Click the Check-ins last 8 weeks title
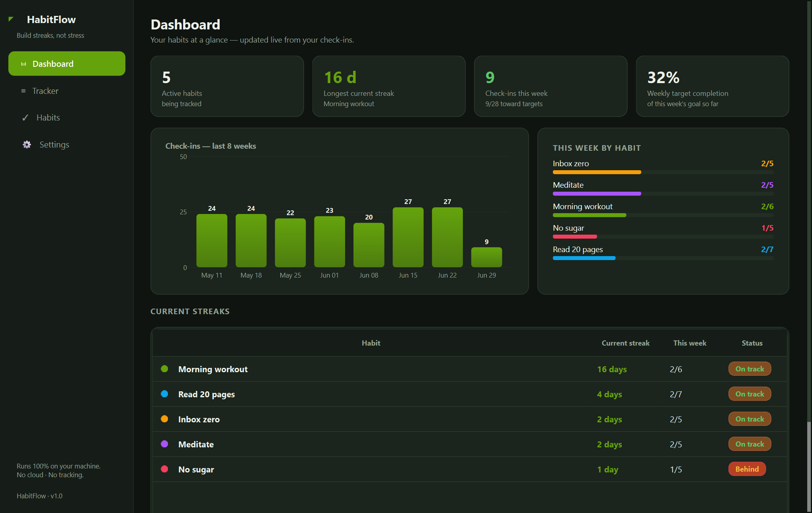The width and height of the screenshot is (812, 513). click(x=211, y=146)
